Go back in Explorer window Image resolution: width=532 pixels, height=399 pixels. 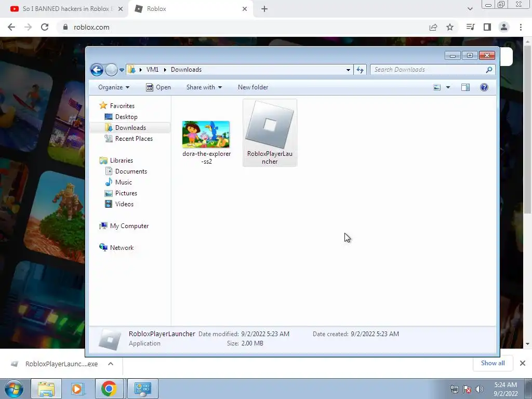97,70
